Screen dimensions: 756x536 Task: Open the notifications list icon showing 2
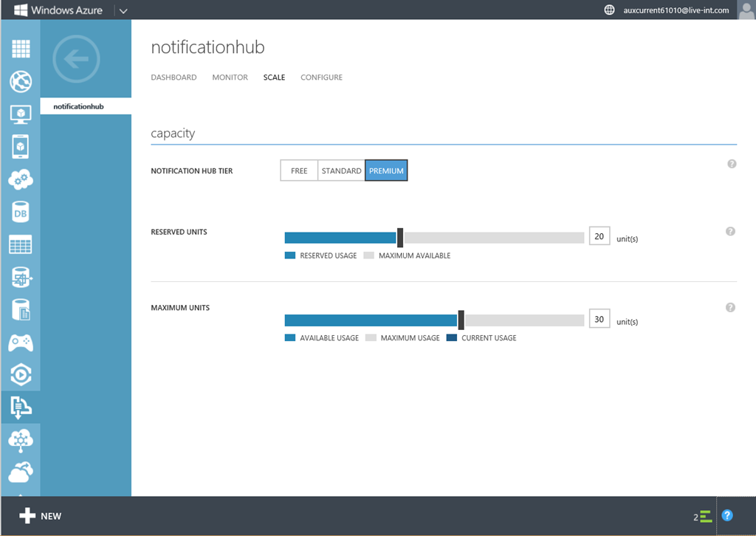tap(703, 517)
